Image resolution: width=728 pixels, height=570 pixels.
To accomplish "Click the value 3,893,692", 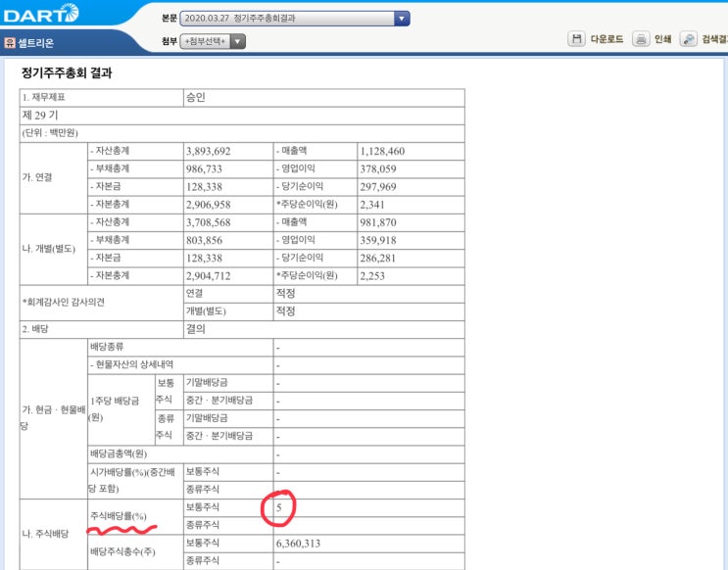I will (x=208, y=152).
